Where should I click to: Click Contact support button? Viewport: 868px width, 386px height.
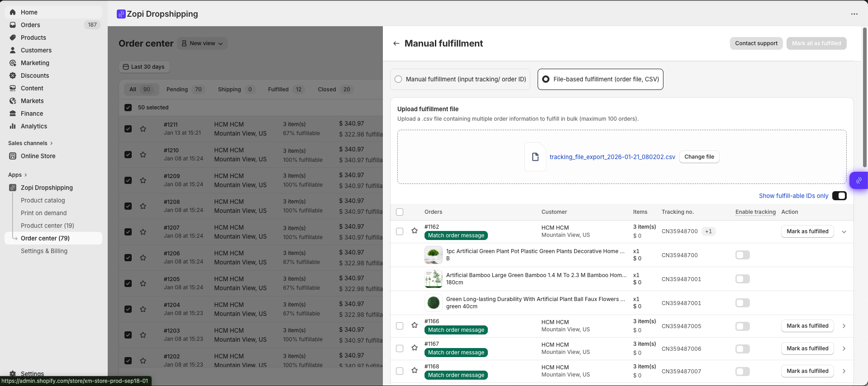coord(756,43)
